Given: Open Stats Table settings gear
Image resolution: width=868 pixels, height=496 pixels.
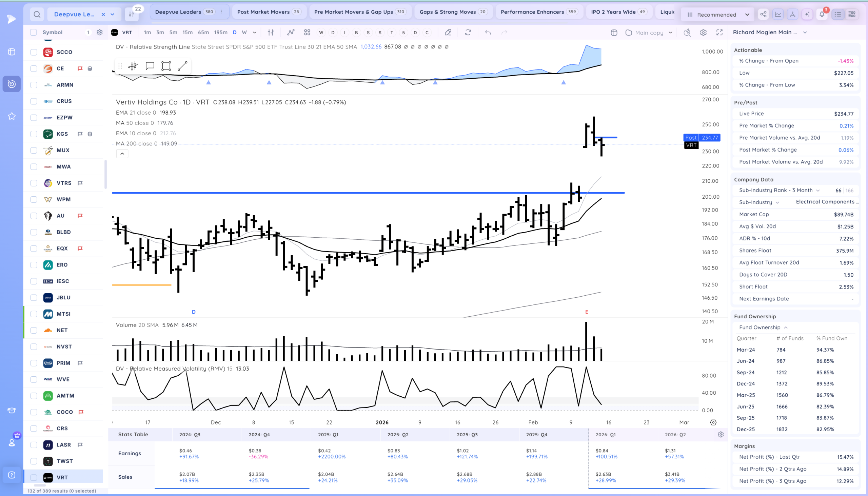Looking at the screenshot, I should pyautogui.click(x=721, y=434).
